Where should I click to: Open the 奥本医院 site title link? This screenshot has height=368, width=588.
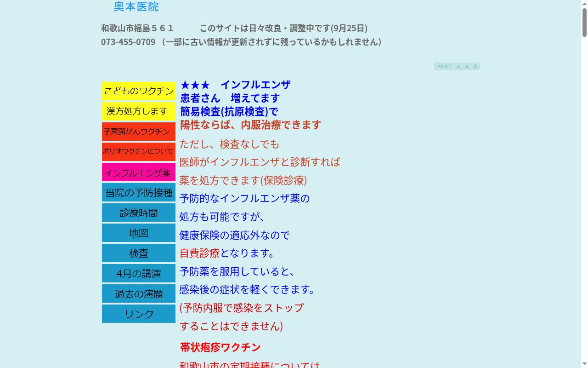pos(136,6)
